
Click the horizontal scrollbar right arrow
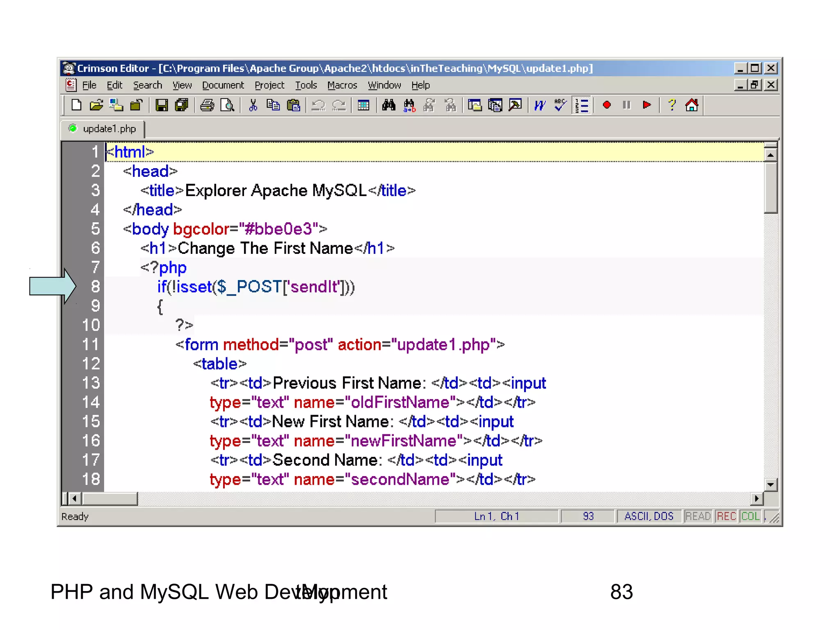(757, 499)
